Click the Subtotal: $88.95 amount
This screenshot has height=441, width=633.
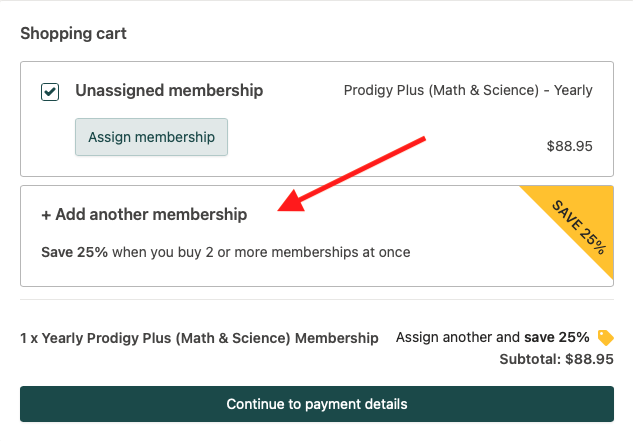(556, 358)
